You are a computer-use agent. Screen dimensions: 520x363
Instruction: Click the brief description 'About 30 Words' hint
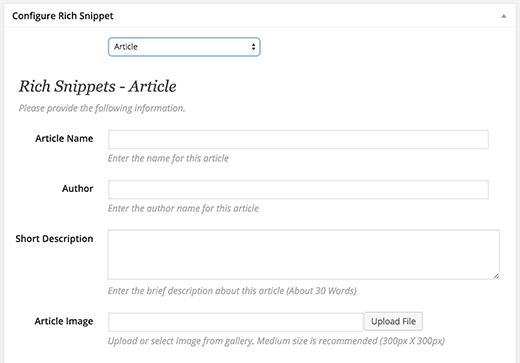232,291
